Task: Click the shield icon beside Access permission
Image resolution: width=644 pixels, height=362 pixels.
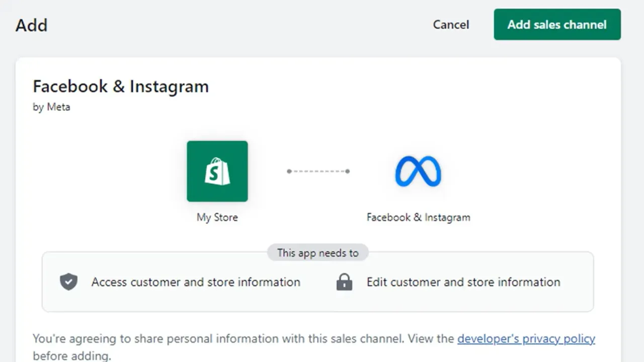Action: 68,282
